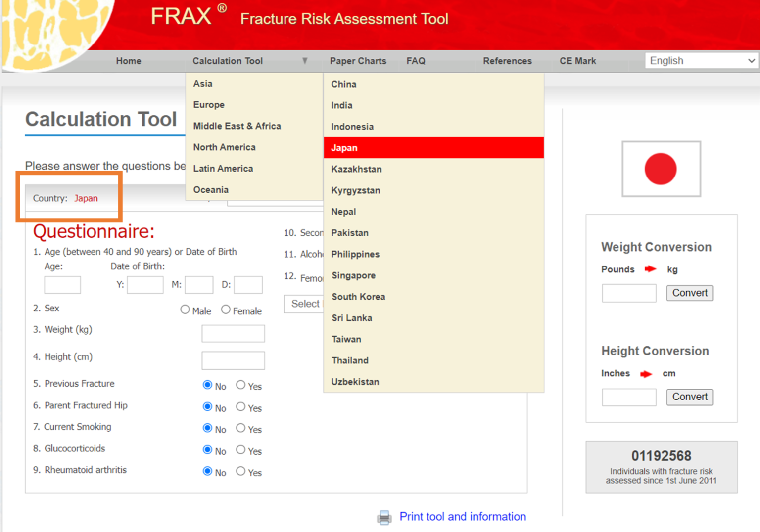
Task: Expand the Middle East & Africa submenu
Action: pyautogui.click(x=237, y=126)
